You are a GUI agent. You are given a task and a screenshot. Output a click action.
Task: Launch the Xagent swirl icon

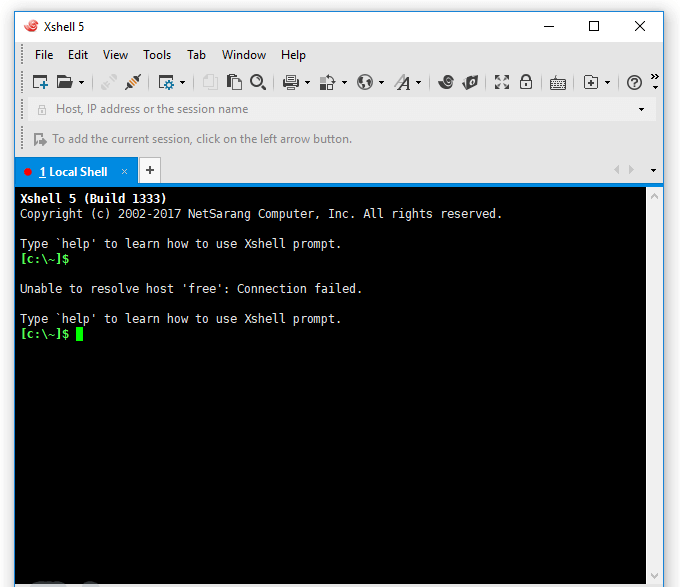[446, 82]
